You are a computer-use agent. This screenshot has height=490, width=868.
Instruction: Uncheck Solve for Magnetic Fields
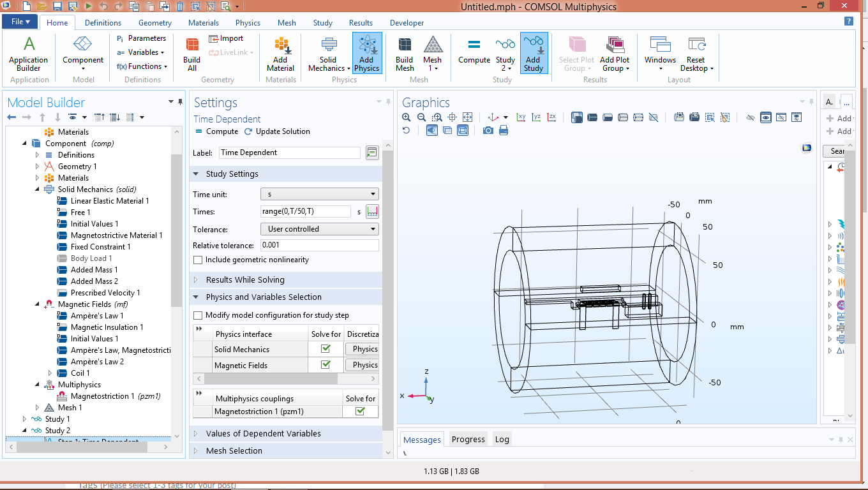tap(325, 365)
